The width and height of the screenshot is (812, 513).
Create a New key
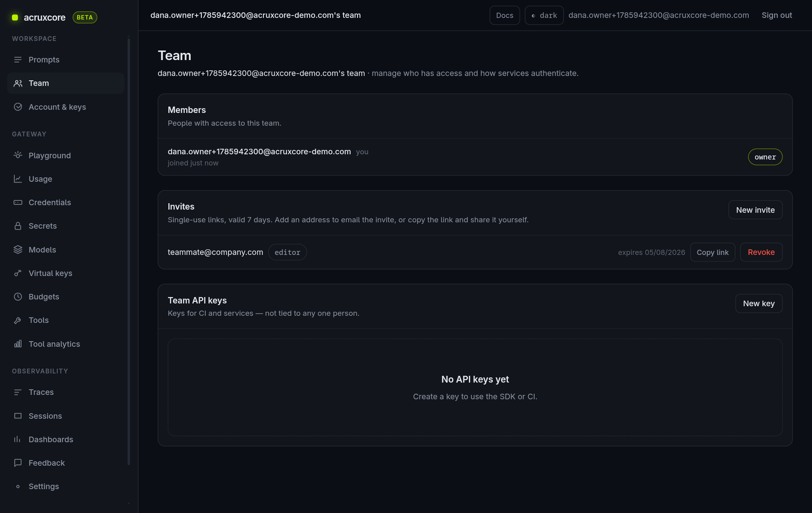pyautogui.click(x=759, y=303)
